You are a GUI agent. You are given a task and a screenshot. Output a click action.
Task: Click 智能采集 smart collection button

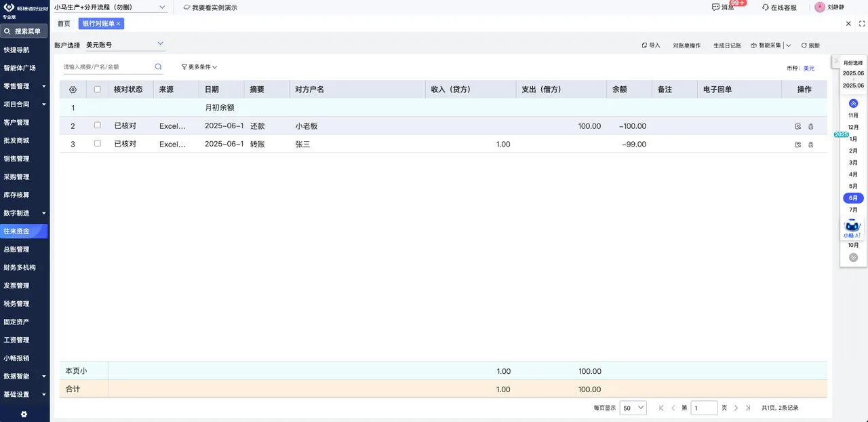[766, 45]
